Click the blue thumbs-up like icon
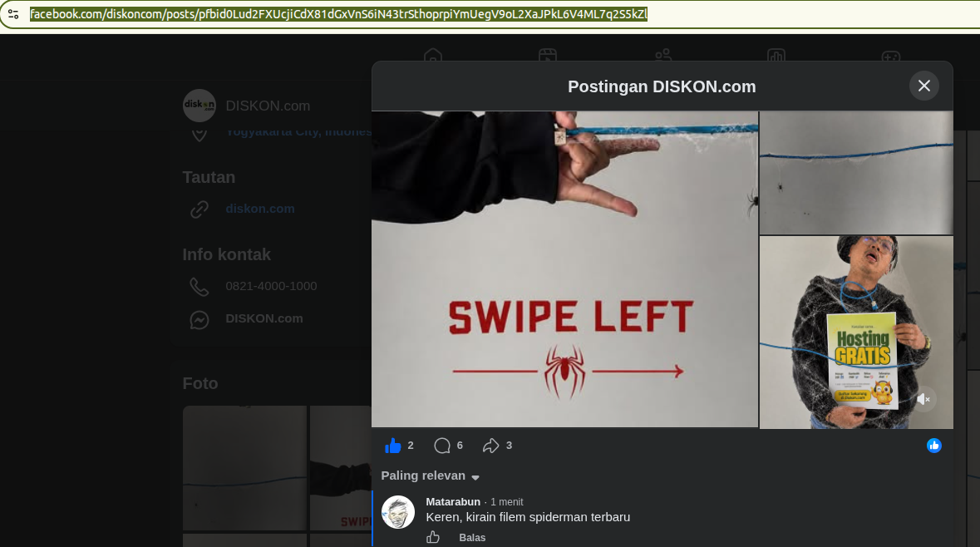Viewport: 980px width, 547px height. coord(393,445)
